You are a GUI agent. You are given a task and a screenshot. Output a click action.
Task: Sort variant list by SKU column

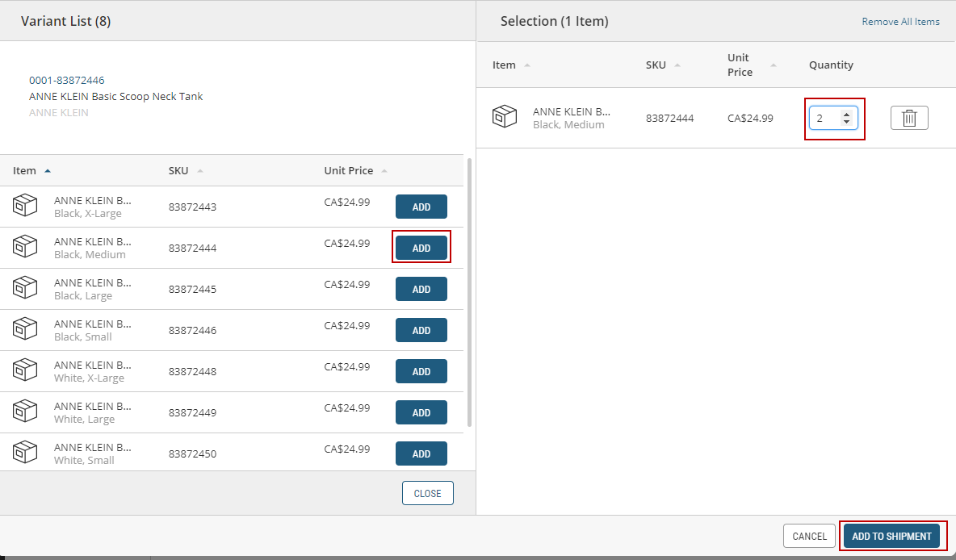point(178,170)
